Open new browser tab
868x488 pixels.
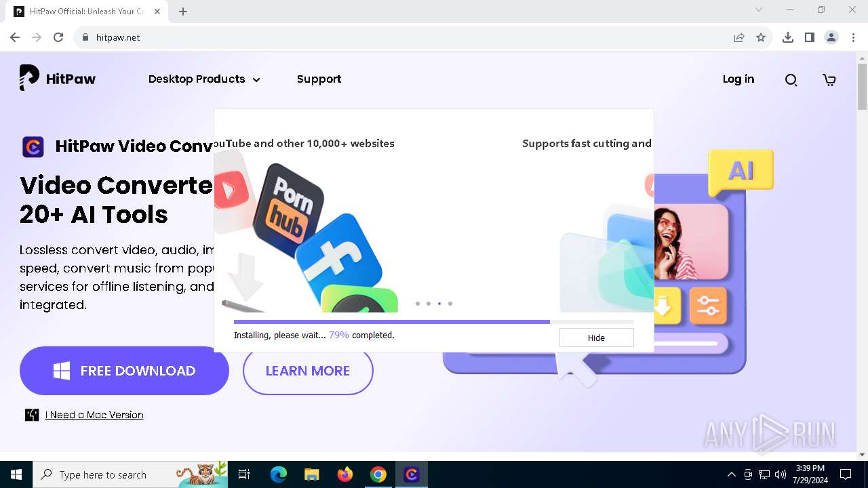183,12
